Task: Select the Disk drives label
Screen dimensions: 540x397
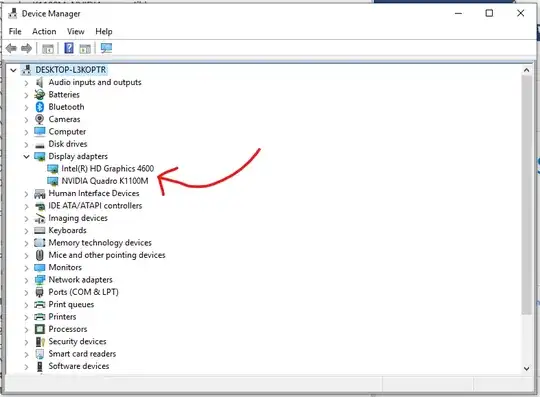Action: click(68, 144)
